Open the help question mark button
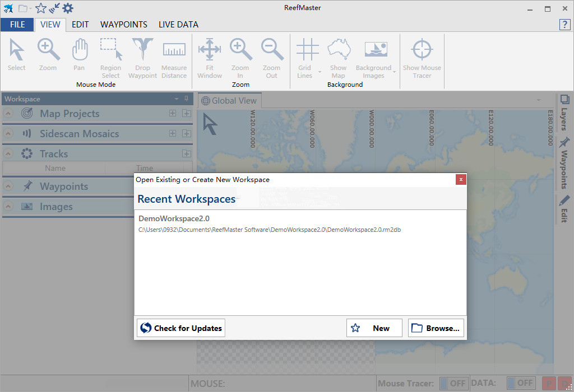This screenshot has height=392, width=574. (x=565, y=25)
